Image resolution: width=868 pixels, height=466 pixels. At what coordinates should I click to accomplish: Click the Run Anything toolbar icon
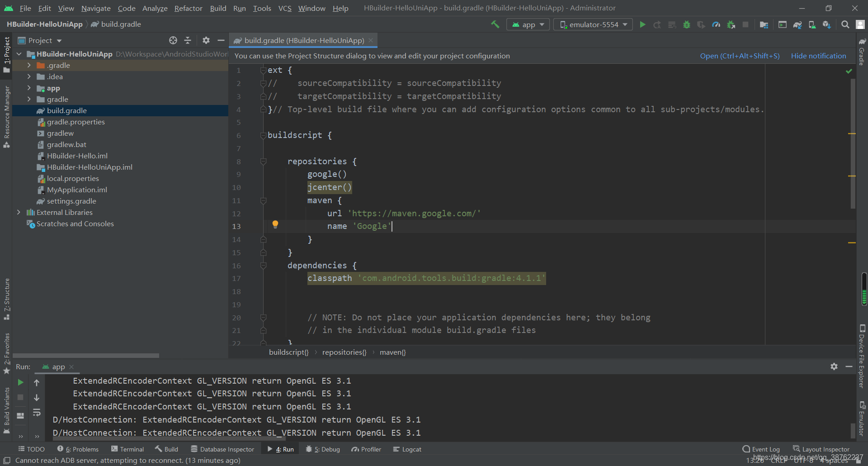[783, 24]
